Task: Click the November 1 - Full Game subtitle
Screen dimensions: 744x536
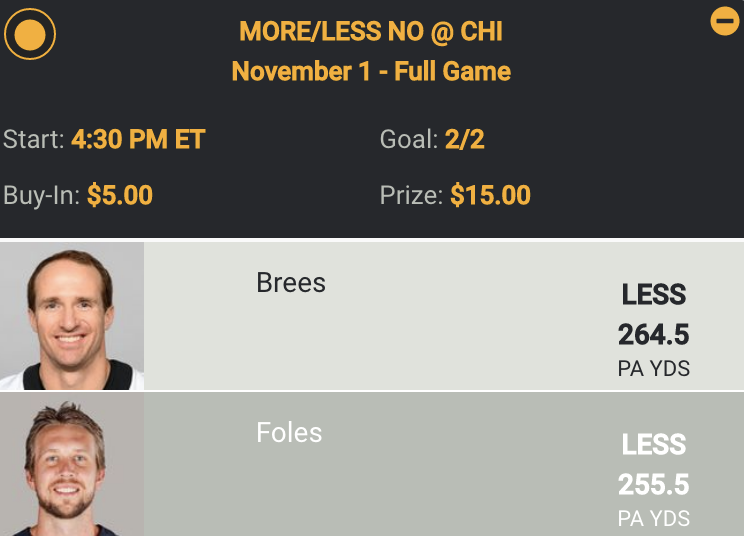Action: [371, 72]
